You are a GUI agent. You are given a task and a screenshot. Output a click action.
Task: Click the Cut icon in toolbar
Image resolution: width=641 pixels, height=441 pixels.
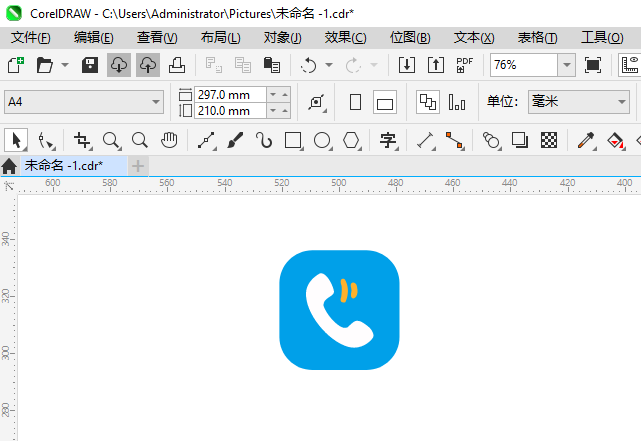coord(214,65)
